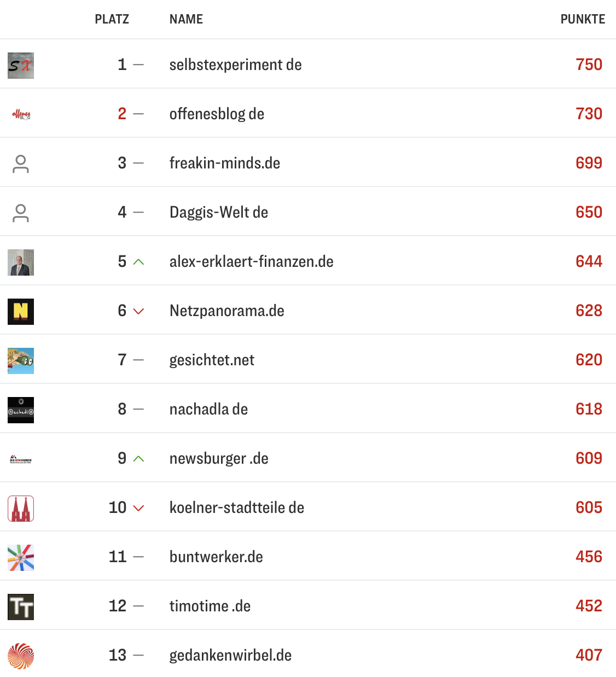The width and height of the screenshot is (616, 677).
Task: Click the gesichtet.net binoculars avatar
Action: point(21,361)
